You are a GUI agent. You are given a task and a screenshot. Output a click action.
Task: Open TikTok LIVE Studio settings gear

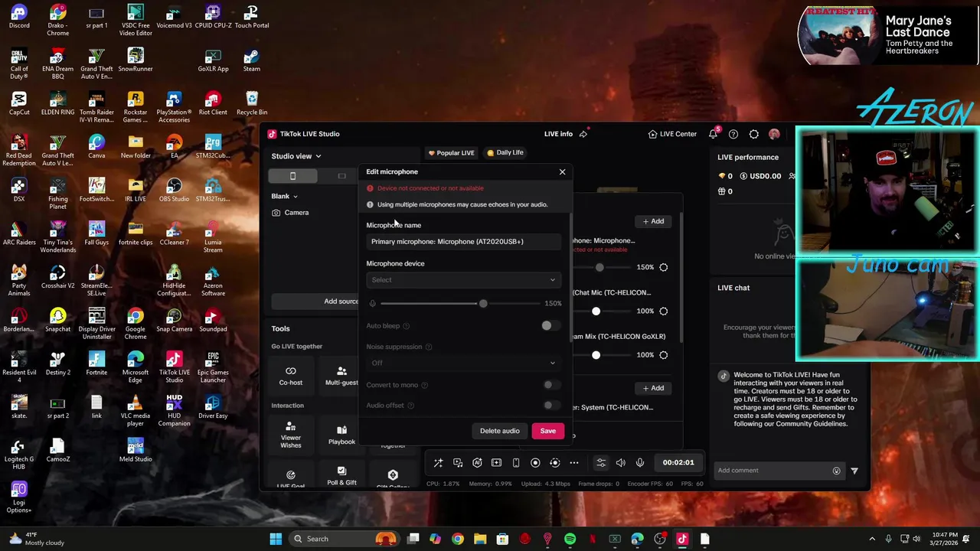point(754,134)
